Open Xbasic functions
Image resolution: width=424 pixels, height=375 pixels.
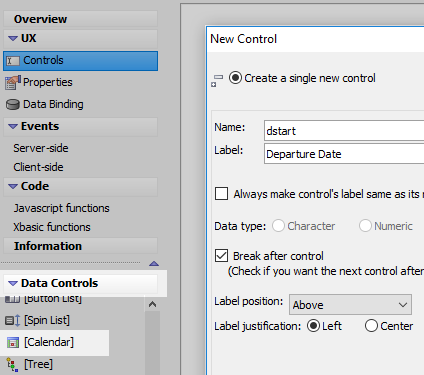coord(52,227)
